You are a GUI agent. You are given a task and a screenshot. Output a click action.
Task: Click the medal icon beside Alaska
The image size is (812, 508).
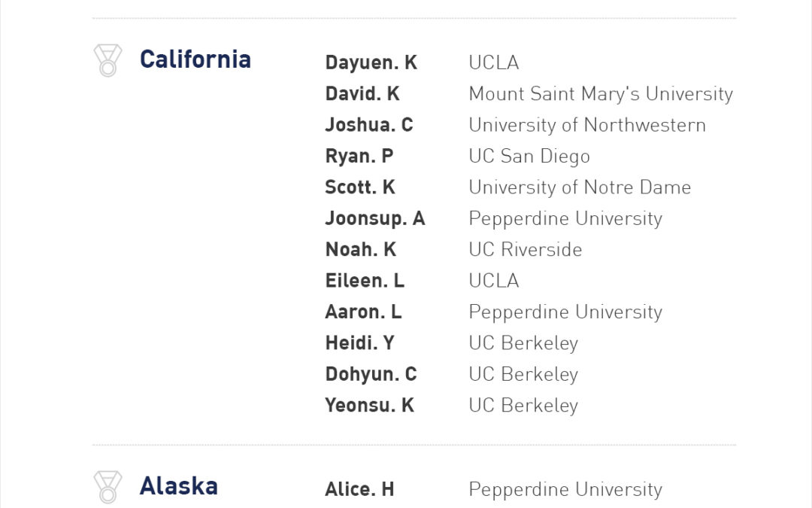(108, 487)
